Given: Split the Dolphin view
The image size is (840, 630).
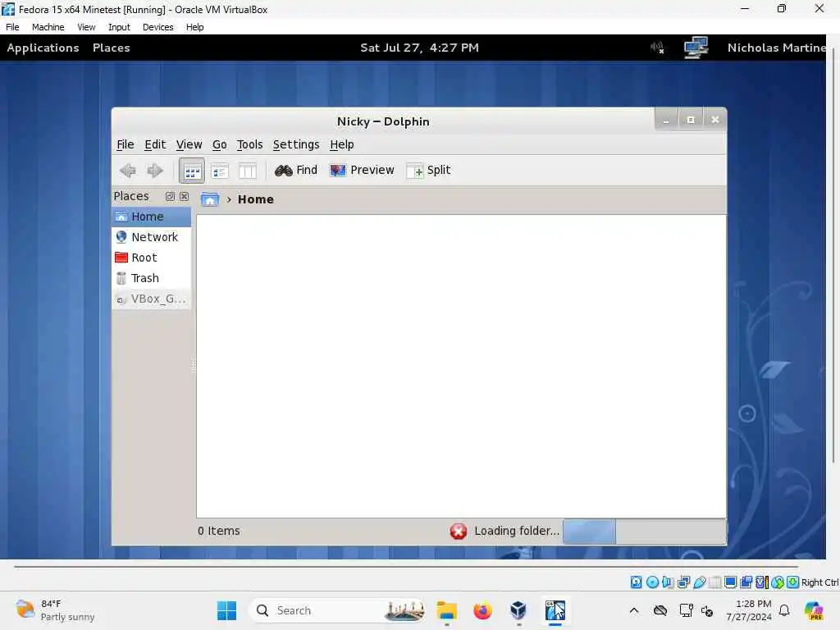Looking at the screenshot, I should coord(428,171).
